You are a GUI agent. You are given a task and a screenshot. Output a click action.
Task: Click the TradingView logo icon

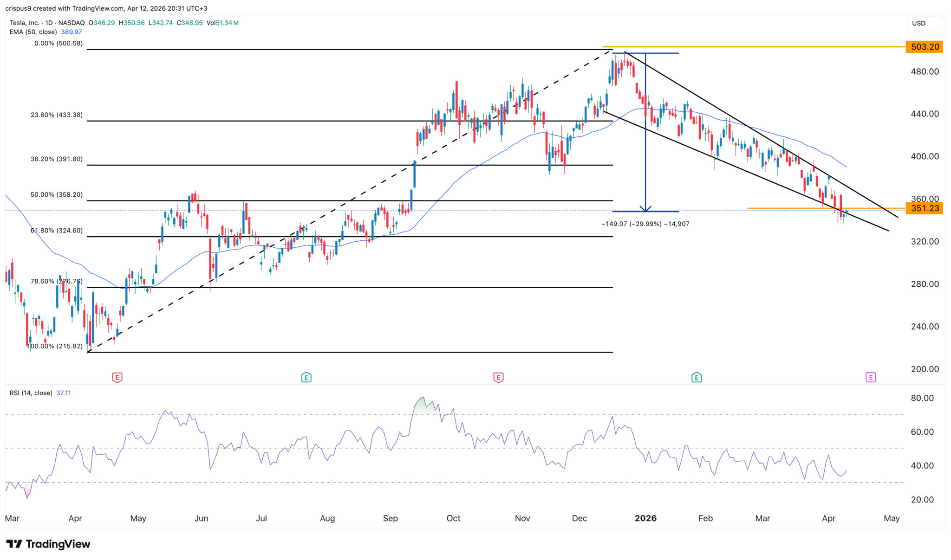[x=14, y=544]
